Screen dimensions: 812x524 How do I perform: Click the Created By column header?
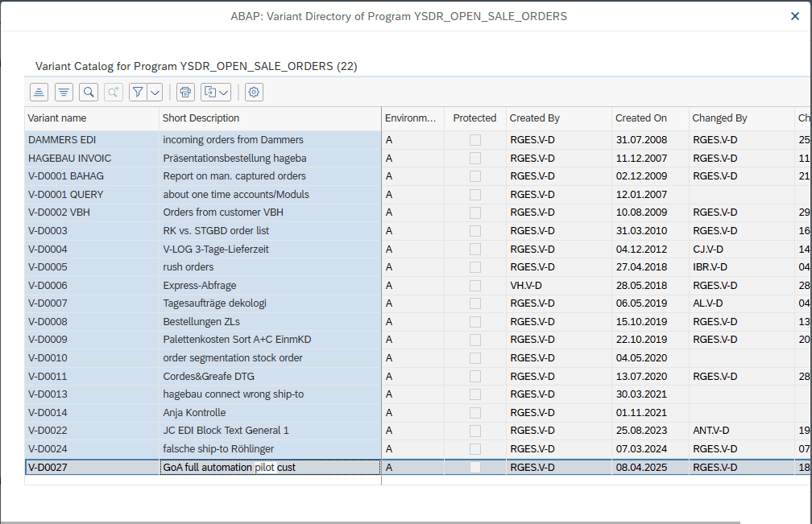(559, 118)
